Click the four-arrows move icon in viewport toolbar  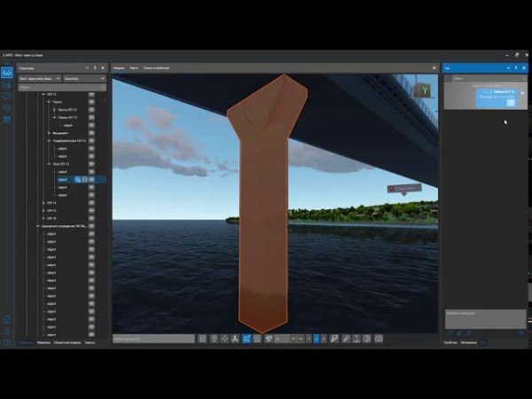pos(224,339)
